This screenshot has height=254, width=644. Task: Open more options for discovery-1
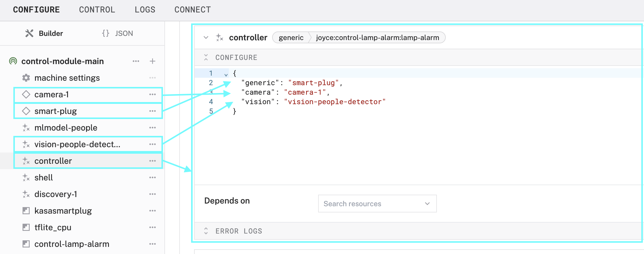pyautogui.click(x=153, y=194)
